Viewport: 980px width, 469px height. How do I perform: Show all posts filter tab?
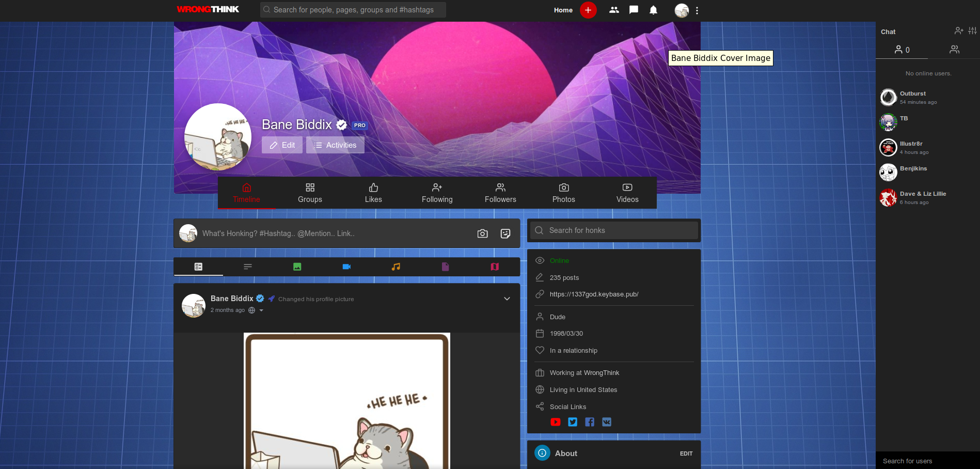click(x=198, y=267)
